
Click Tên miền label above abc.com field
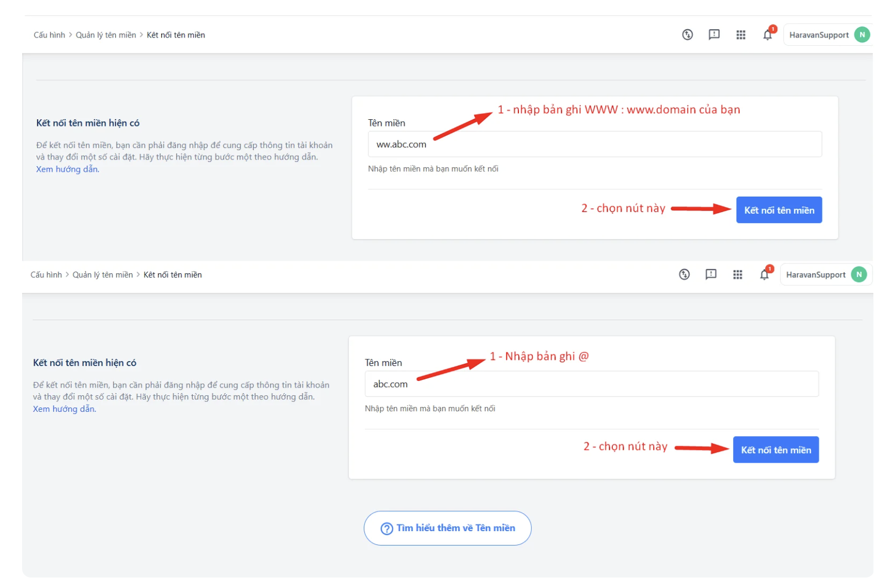[383, 363]
